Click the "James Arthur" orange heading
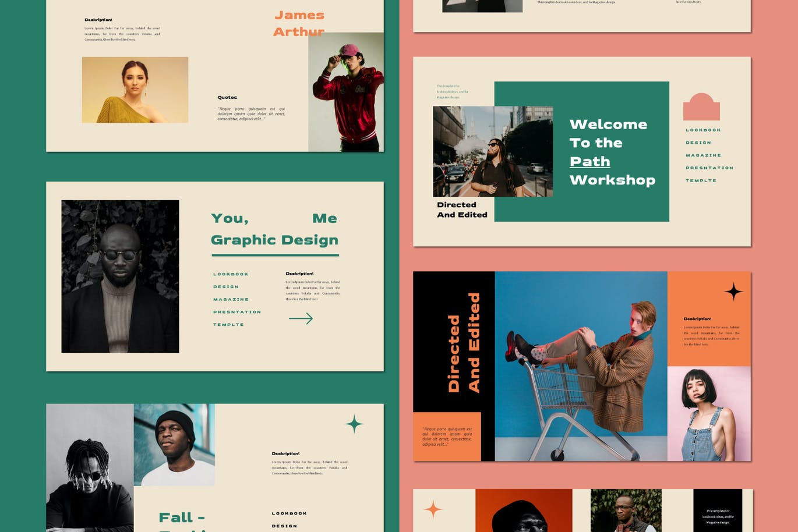 tap(299, 23)
